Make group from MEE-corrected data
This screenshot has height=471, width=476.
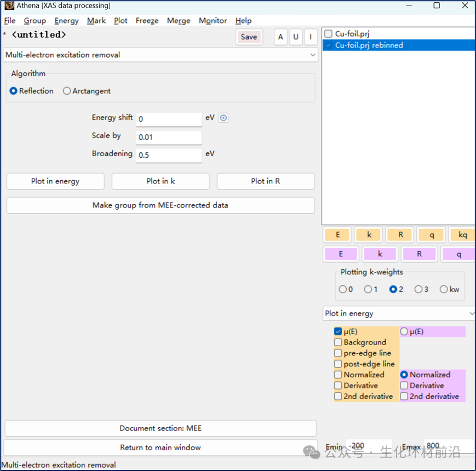tap(160, 205)
